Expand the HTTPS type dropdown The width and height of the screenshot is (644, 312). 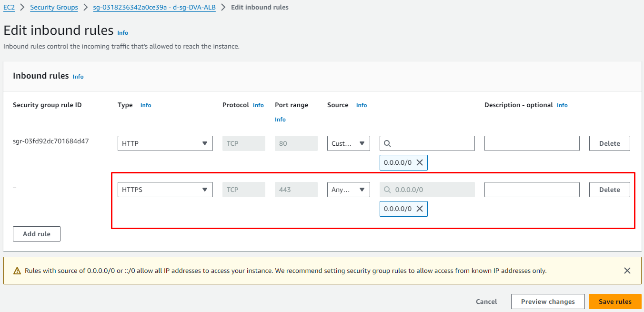(x=165, y=190)
